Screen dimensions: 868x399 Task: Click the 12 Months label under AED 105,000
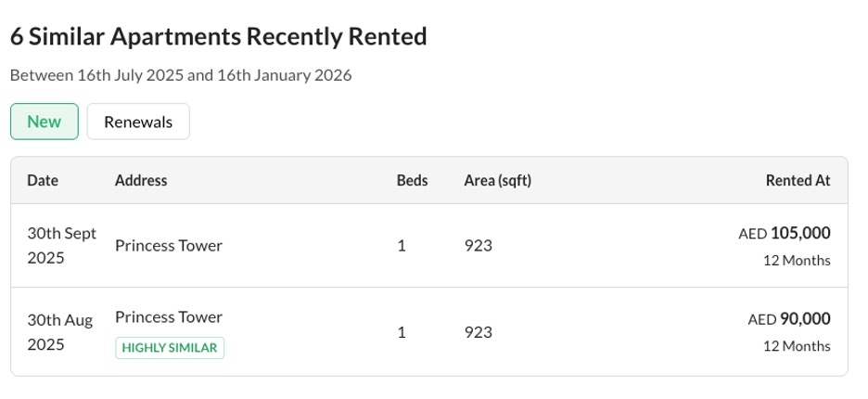798,261
